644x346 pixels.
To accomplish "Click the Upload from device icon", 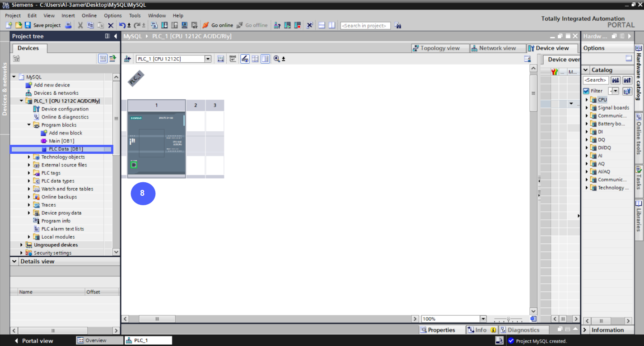I will coord(174,25).
